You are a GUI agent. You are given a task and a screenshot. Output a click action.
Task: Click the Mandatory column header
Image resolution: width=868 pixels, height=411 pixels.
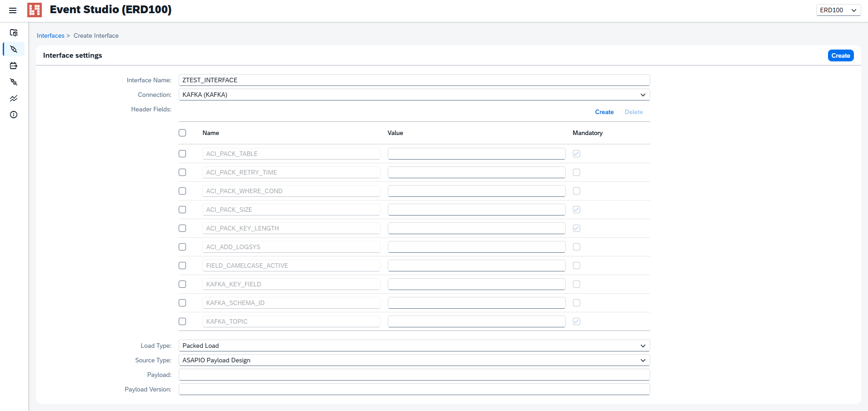point(587,133)
